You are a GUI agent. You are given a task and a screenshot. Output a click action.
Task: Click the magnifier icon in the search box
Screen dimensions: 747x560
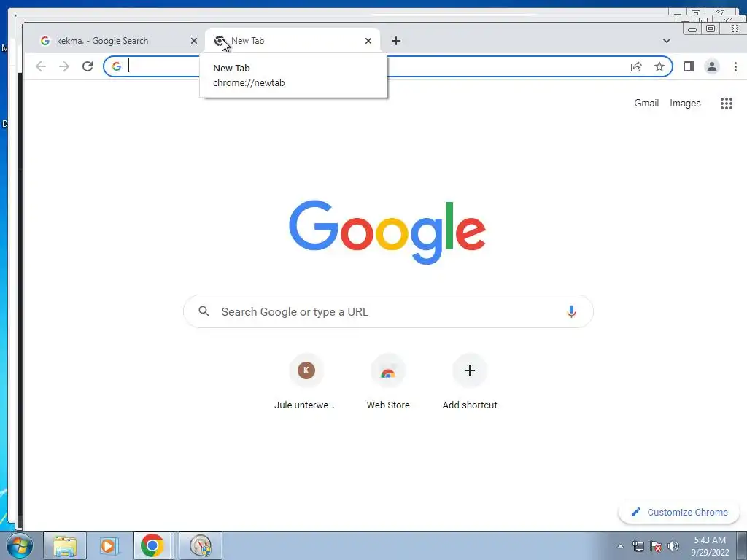[x=204, y=311]
